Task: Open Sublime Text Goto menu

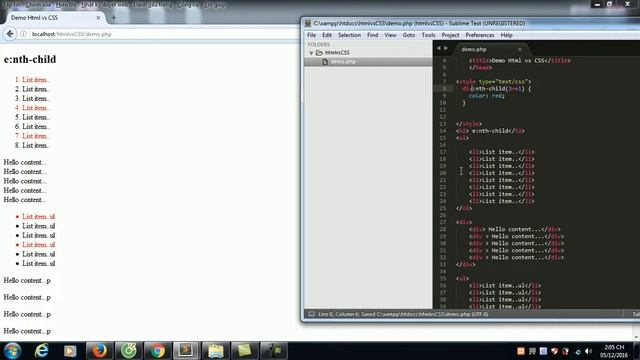Action: click(x=409, y=35)
